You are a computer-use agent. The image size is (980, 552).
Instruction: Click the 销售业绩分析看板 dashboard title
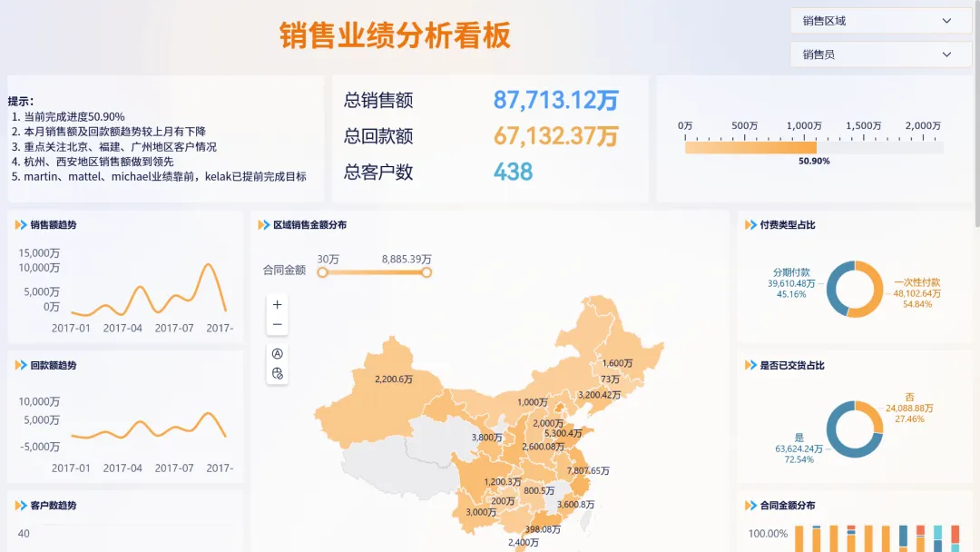[x=395, y=35]
